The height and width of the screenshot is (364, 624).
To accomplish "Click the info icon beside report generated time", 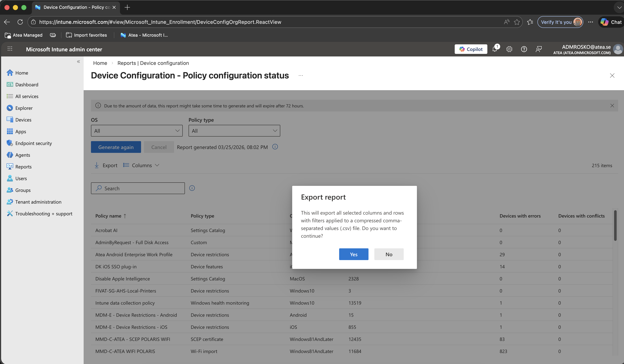I will [x=275, y=147].
